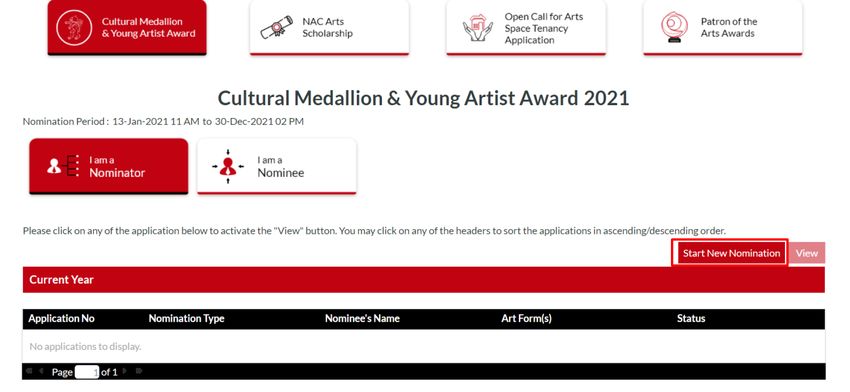Go to last page in pager

coord(139,371)
